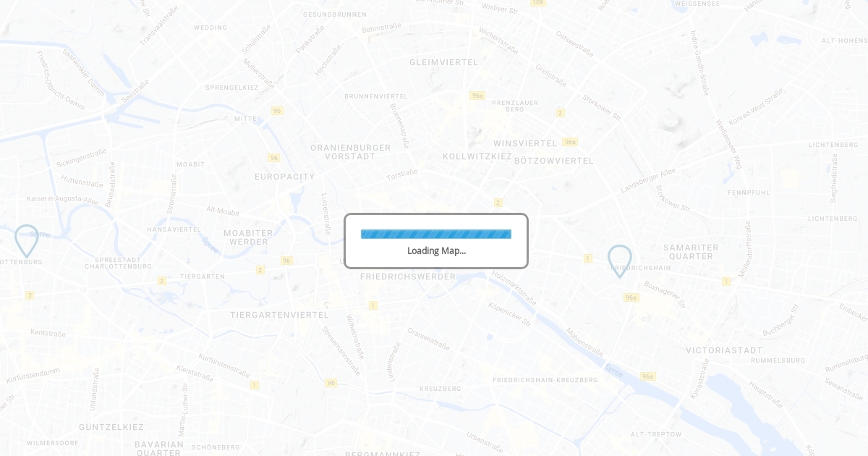Click the Samariter Quarter label
868x456 pixels.
691,252
